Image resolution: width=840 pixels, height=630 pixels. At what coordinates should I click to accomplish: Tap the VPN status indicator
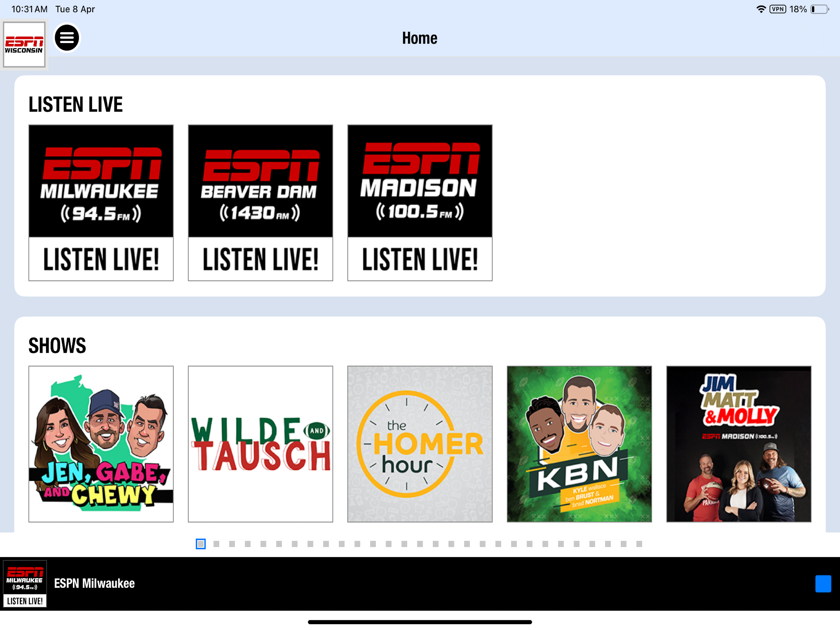[x=778, y=9]
